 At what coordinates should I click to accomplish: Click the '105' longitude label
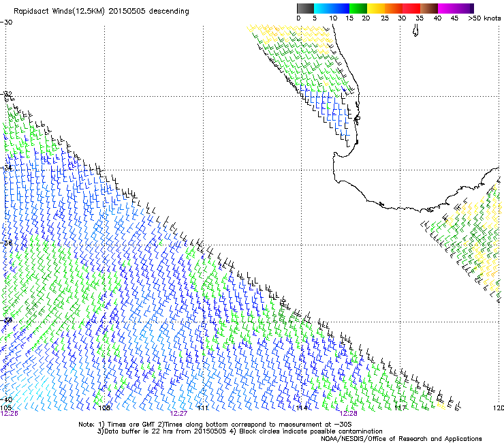[5, 408]
